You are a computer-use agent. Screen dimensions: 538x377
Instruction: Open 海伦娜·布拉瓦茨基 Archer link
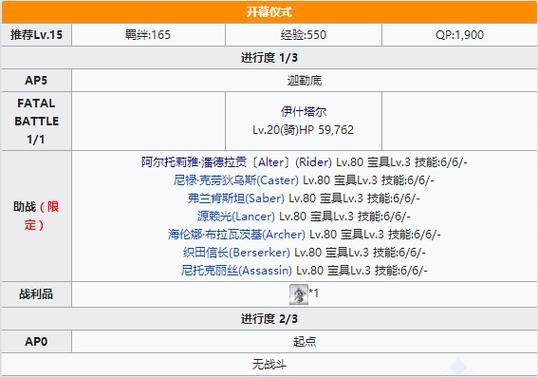click(236, 234)
